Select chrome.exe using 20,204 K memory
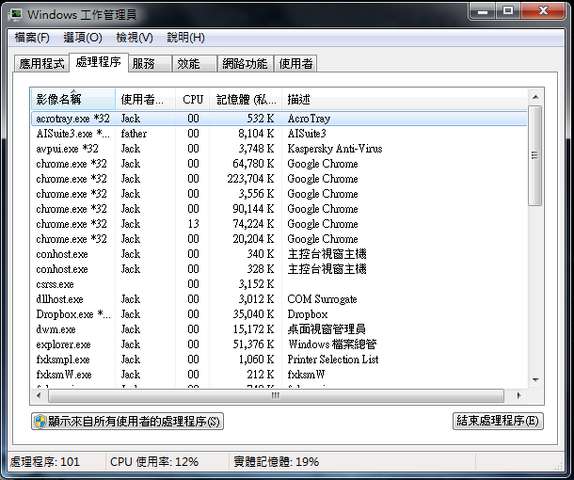Viewport: 574px width, 480px height. click(x=279, y=239)
